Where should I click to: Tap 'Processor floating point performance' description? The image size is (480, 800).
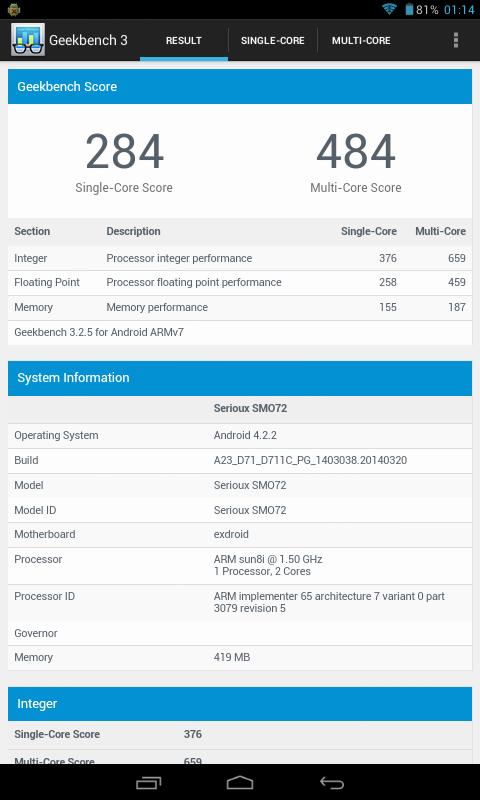coord(194,282)
